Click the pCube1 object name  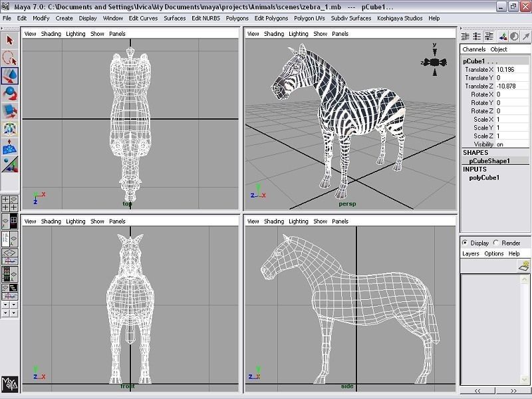point(474,61)
